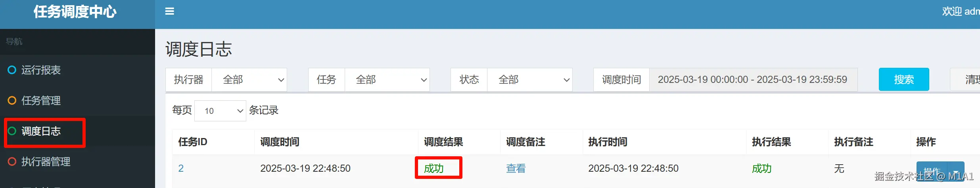
Task: Click the blue 搜索 button
Action: [x=904, y=79]
